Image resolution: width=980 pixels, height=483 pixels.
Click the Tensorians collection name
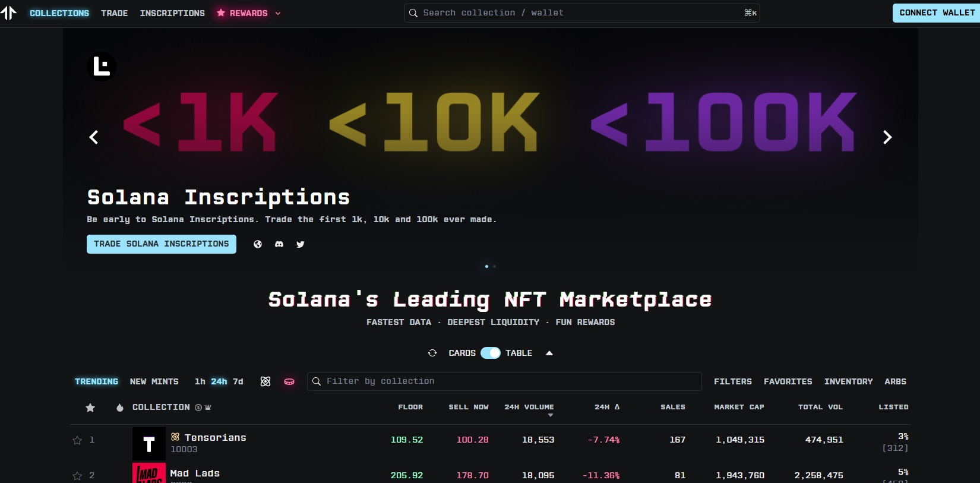click(216, 438)
